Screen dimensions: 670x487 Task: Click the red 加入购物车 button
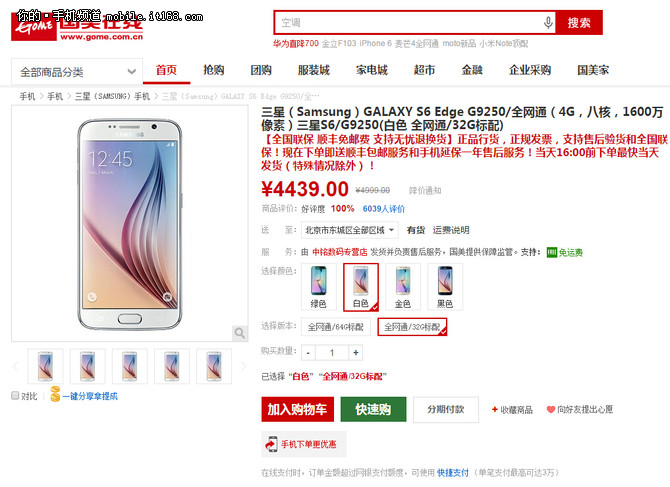click(297, 409)
